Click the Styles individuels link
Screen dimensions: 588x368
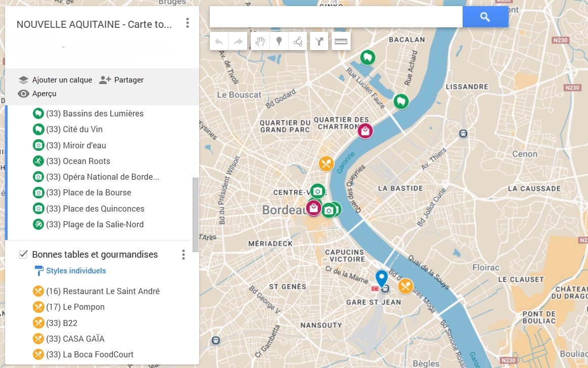tap(76, 271)
